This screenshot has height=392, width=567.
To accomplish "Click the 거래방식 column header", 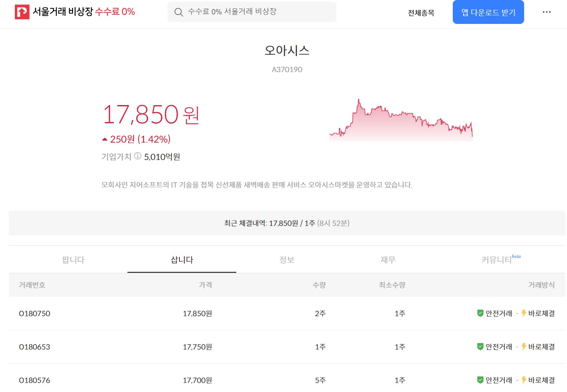I will point(541,285).
